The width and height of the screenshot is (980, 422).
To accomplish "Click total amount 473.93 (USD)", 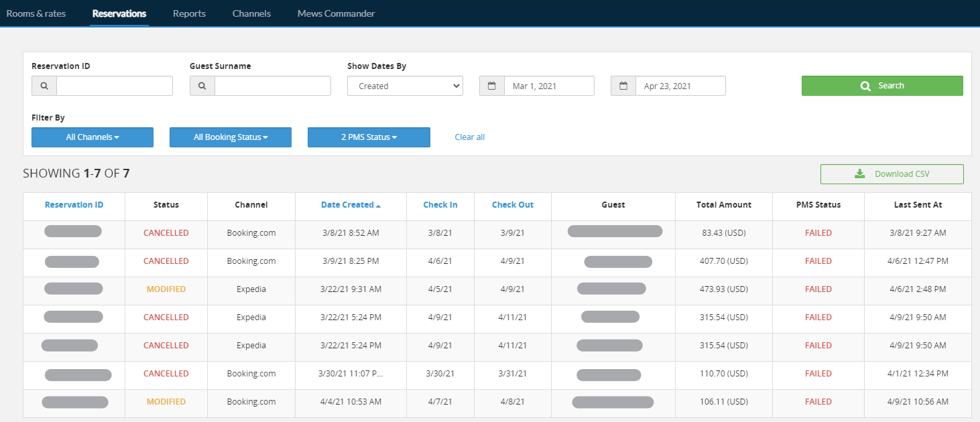I will click(724, 289).
